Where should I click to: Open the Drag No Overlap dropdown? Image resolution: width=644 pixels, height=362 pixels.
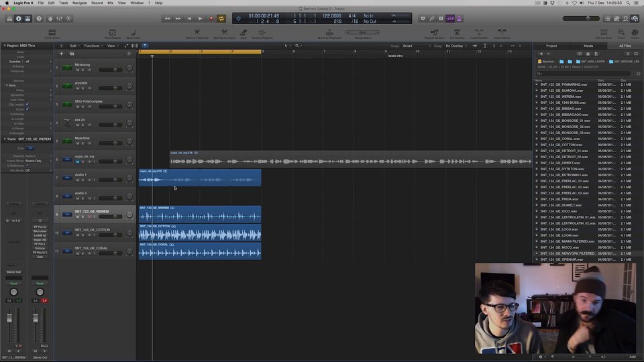click(456, 46)
